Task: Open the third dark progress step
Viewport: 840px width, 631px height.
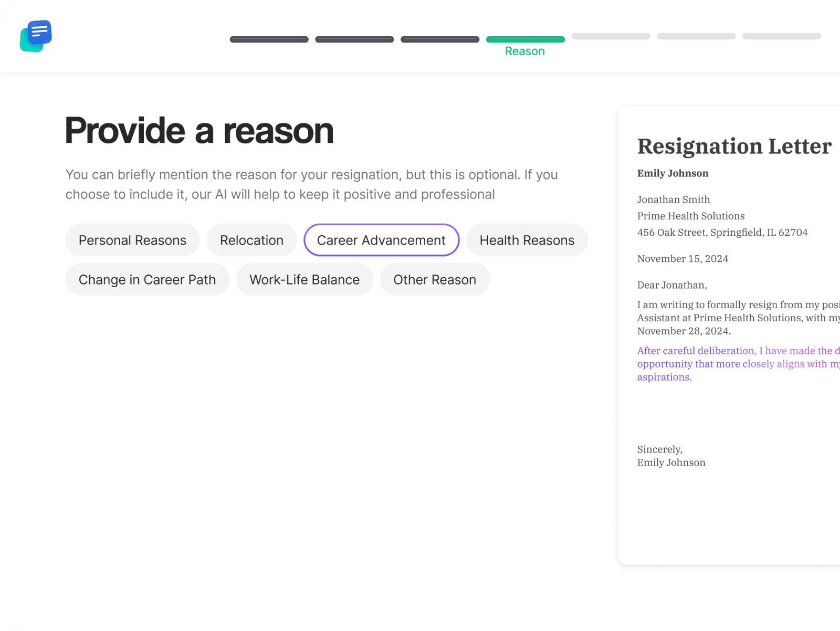Action: (440, 39)
